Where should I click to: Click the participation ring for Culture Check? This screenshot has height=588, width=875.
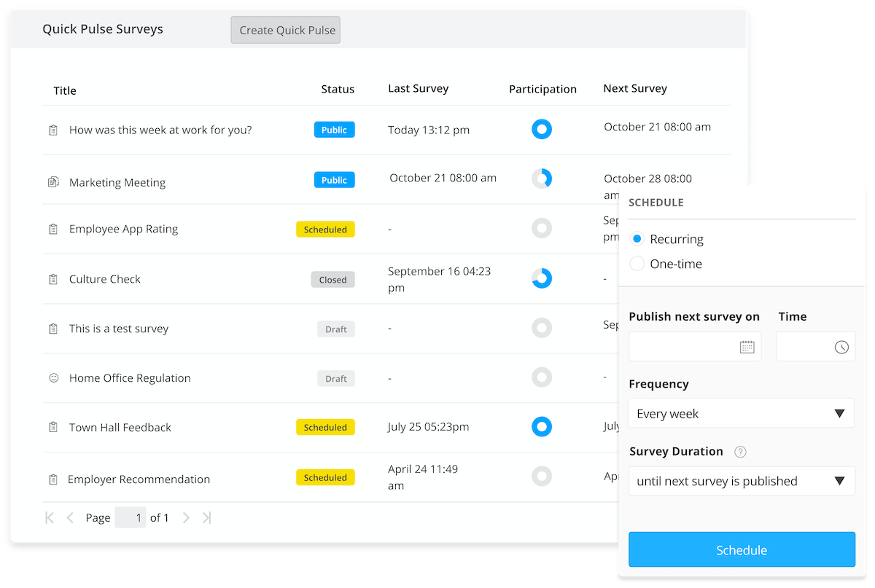[x=542, y=278]
